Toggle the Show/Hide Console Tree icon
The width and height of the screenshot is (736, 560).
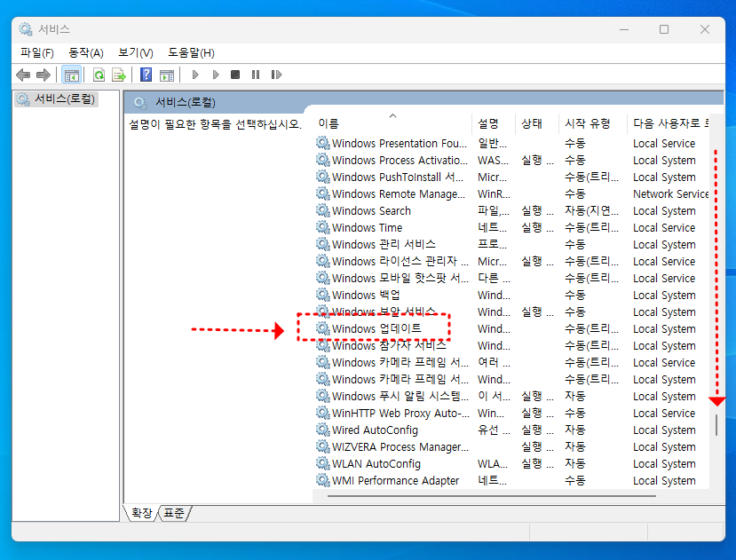[x=72, y=75]
